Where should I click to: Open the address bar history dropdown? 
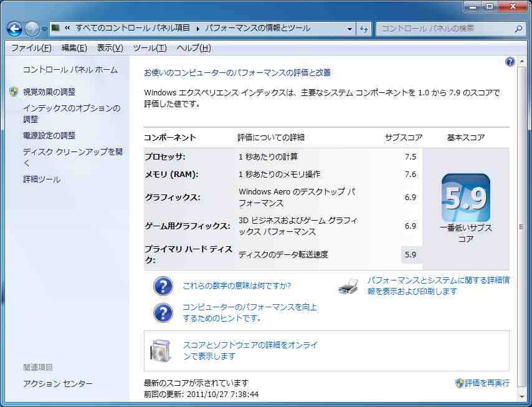pyautogui.click(x=351, y=29)
